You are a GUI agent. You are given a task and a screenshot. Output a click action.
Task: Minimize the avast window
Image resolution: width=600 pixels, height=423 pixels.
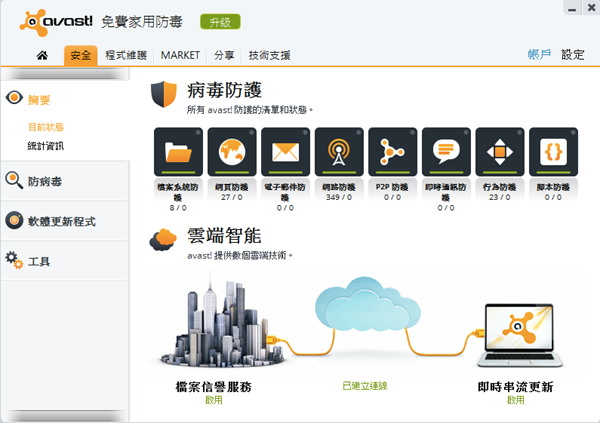(x=572, y=8)
